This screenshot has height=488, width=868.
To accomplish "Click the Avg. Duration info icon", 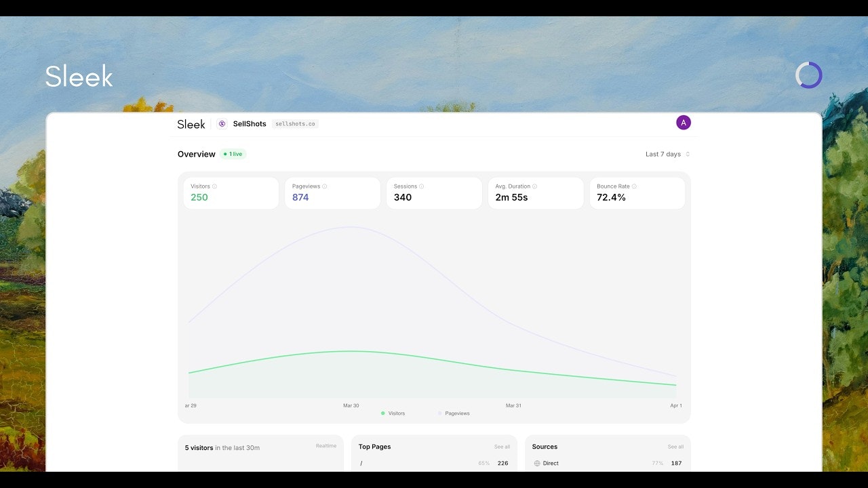I will click(534, 186).
